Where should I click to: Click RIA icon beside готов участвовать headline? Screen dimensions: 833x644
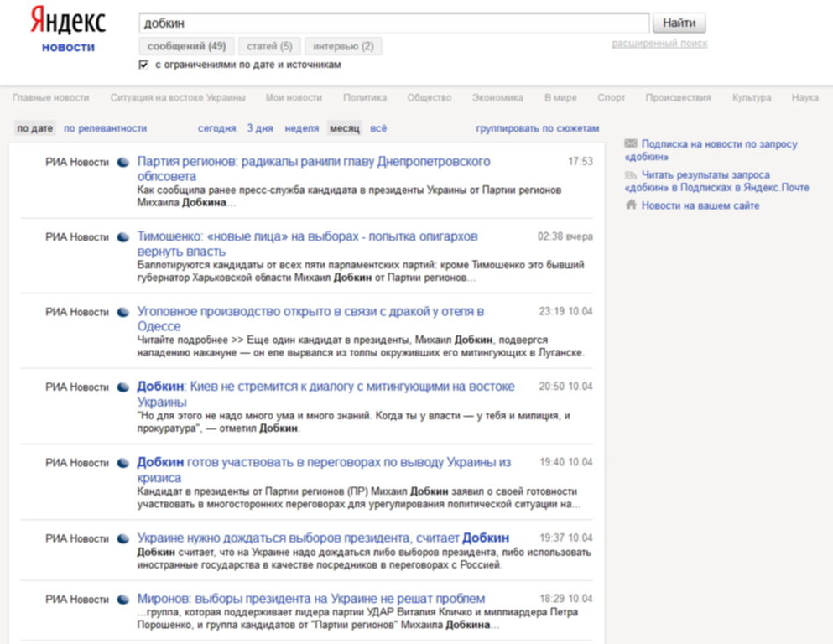[123, 463]
